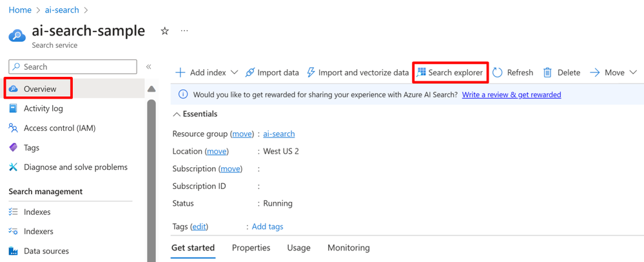The width and height of the screenshot is (644, 262).
Task: Click the Diagnose wrench icon
Action: tap(14, 167)
